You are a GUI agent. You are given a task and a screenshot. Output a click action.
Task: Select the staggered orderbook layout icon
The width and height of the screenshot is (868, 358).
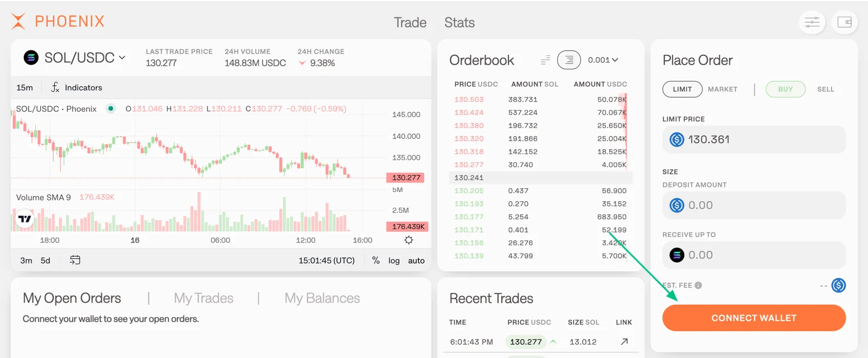[545, 60]
